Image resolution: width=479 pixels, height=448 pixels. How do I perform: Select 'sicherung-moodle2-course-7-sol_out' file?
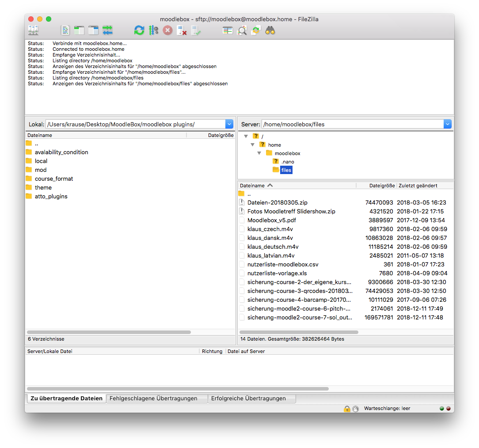coord(346,318)
